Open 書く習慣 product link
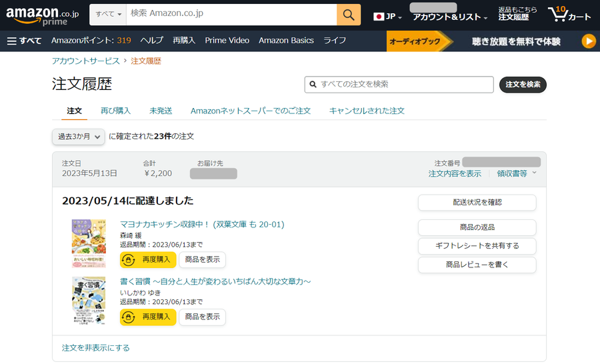The image size is (600, 364). [x=215, y=282]
